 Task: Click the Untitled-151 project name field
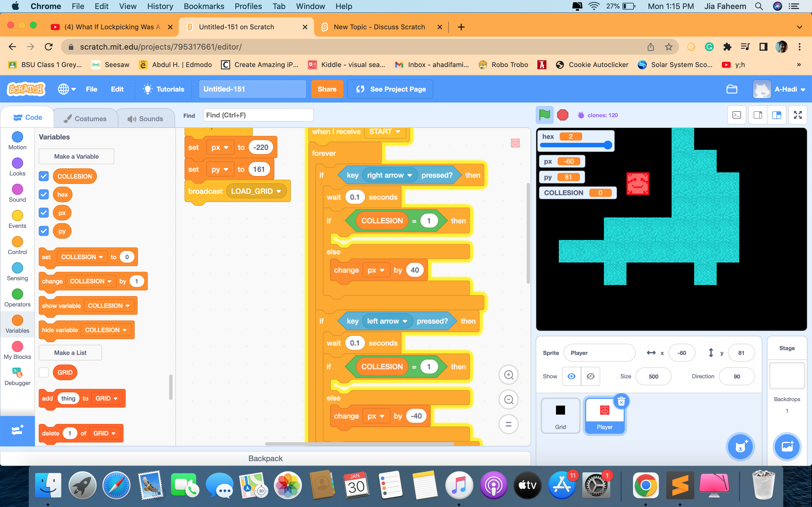(252, 89)
